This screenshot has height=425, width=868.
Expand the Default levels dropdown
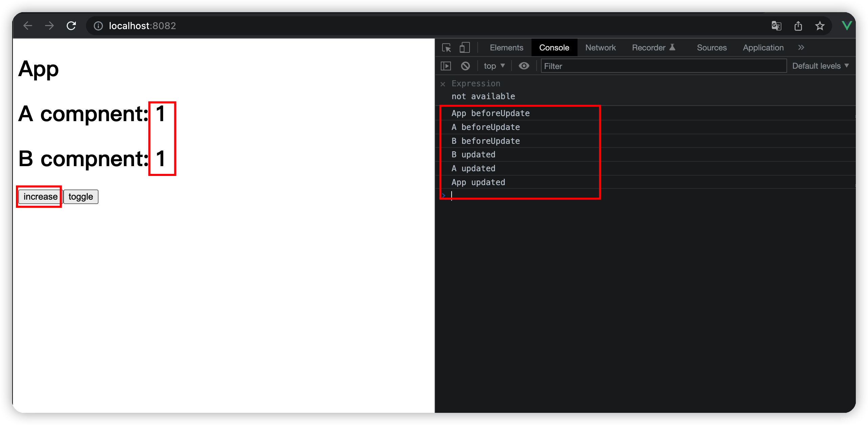[x=822, y=66]
